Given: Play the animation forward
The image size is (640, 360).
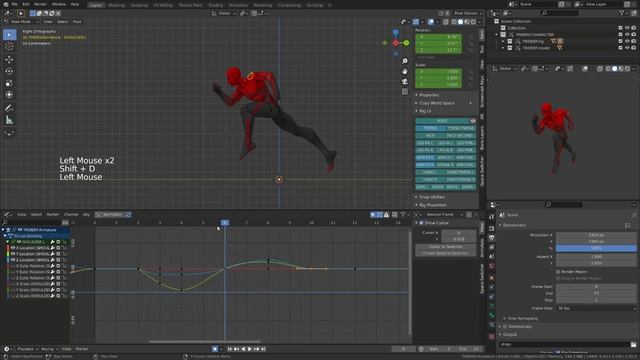Looking at the screenshot, I should pyautogui.click(x=250, y=349).
